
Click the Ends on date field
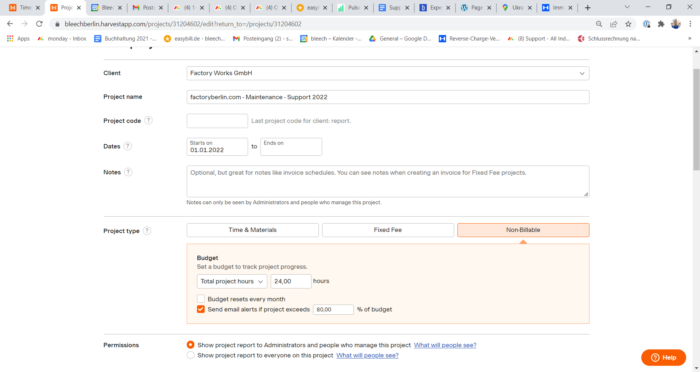[x=291, y=146]
